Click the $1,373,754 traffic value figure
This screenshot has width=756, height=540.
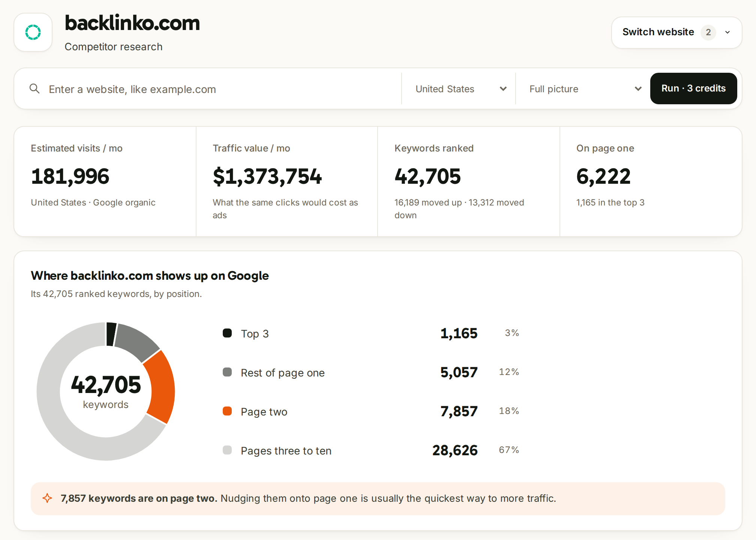[x=267, y=176]
